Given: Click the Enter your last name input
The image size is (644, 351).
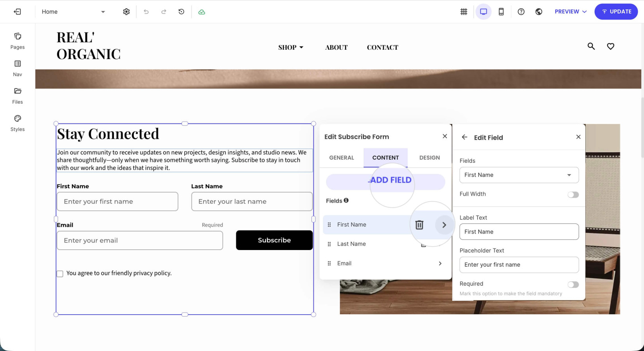Looking at the screenshot, I should coord(252,202).
